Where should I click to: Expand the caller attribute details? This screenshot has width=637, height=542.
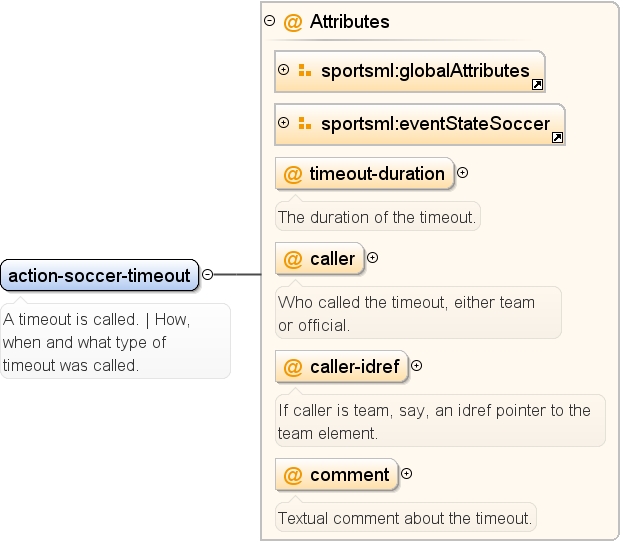[x=372, y=258]
